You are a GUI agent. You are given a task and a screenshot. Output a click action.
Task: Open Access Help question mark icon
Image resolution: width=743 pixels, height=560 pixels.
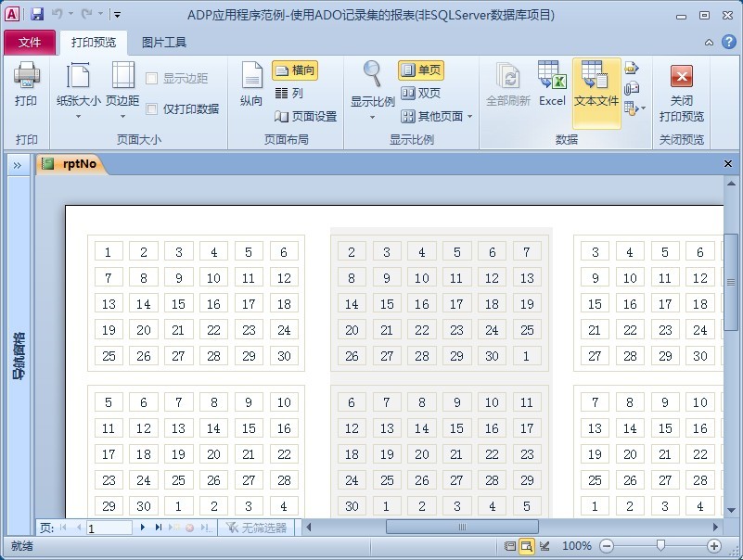[729, 42]
